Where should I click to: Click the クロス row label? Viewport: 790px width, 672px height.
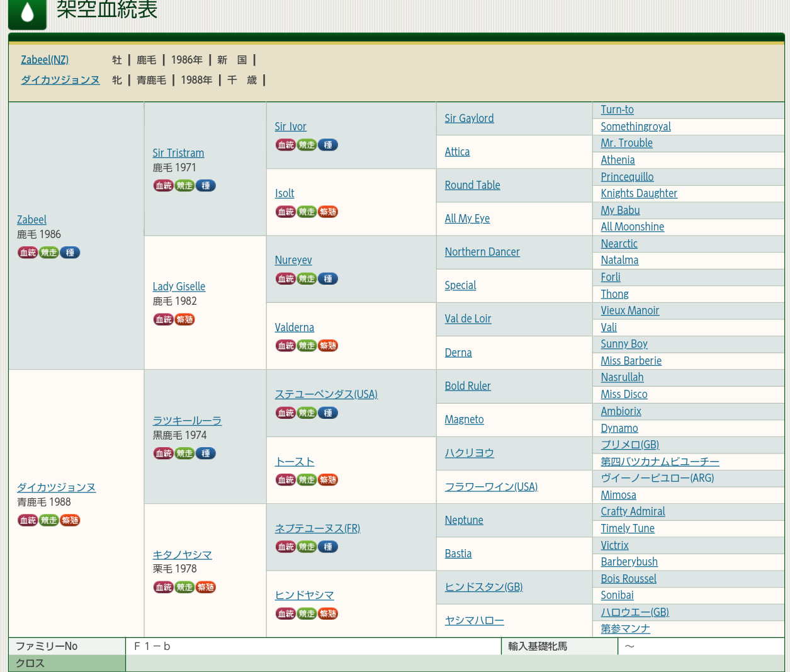[30, 663]
